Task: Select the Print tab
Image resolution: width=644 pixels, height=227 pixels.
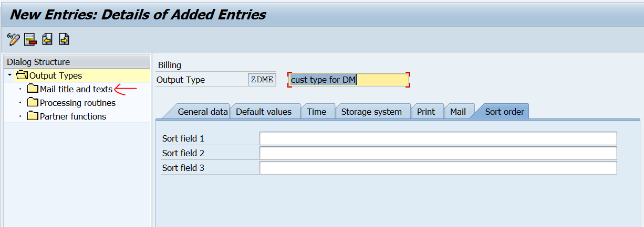Action: 426,112
